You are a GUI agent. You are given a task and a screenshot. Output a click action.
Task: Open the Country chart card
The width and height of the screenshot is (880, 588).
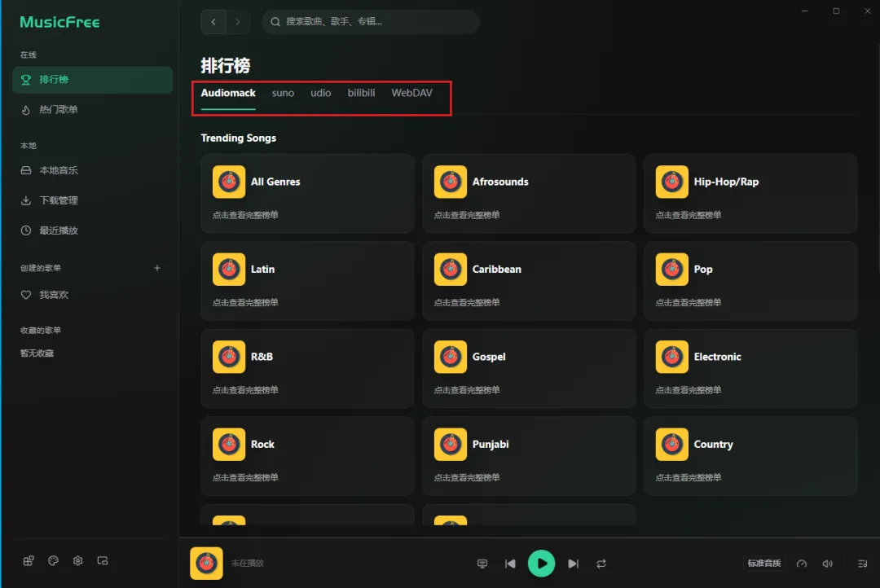[750, 456]
